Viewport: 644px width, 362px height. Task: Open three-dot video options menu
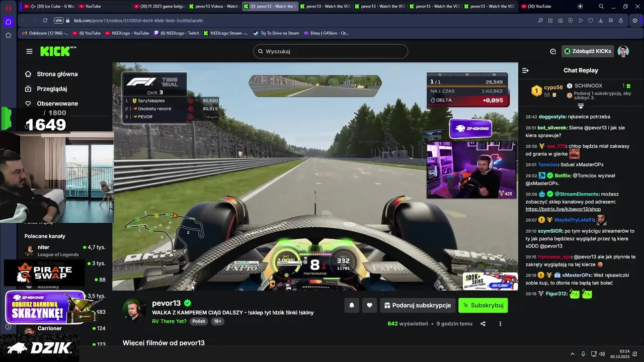500,324
